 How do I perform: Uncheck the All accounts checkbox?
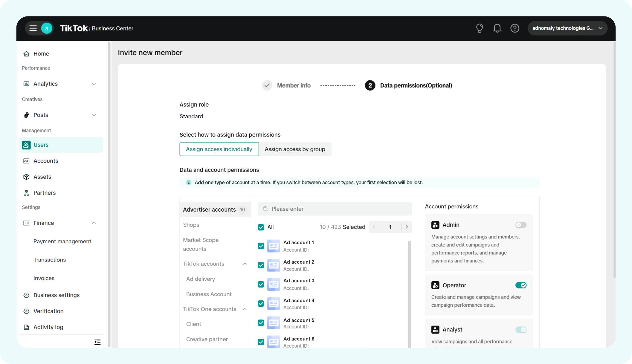[x=261, y=227]
